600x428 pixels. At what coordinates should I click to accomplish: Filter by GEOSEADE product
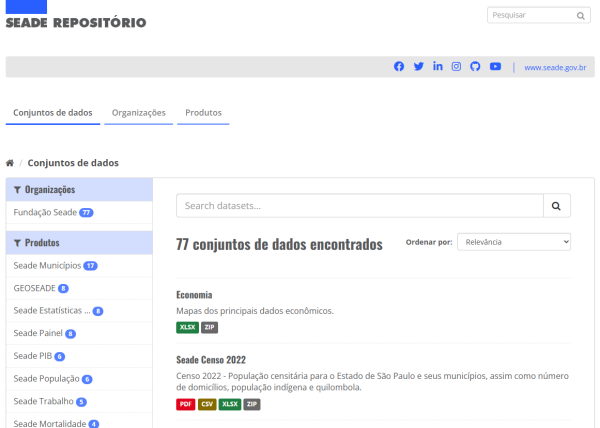[x=79, y=288]
